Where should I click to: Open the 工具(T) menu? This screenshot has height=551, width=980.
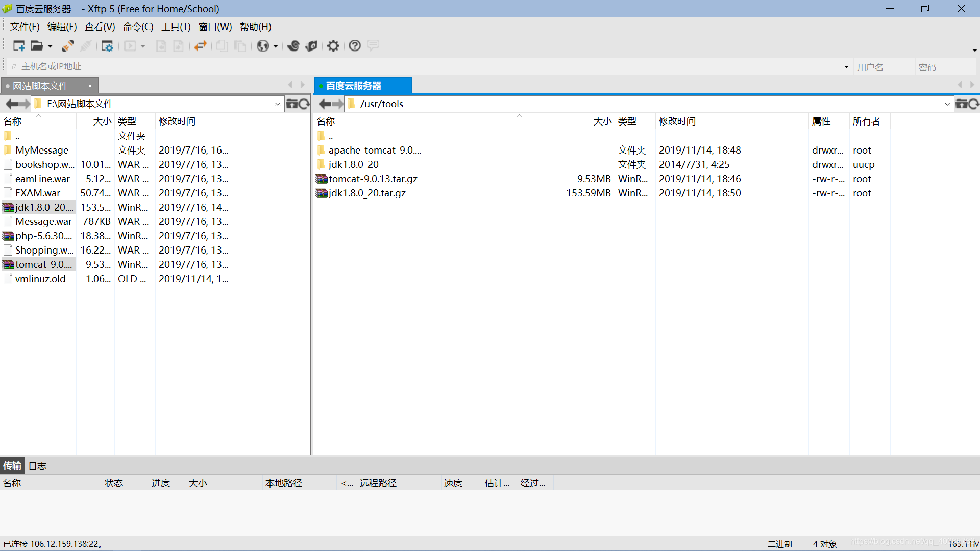pos(176,27)
